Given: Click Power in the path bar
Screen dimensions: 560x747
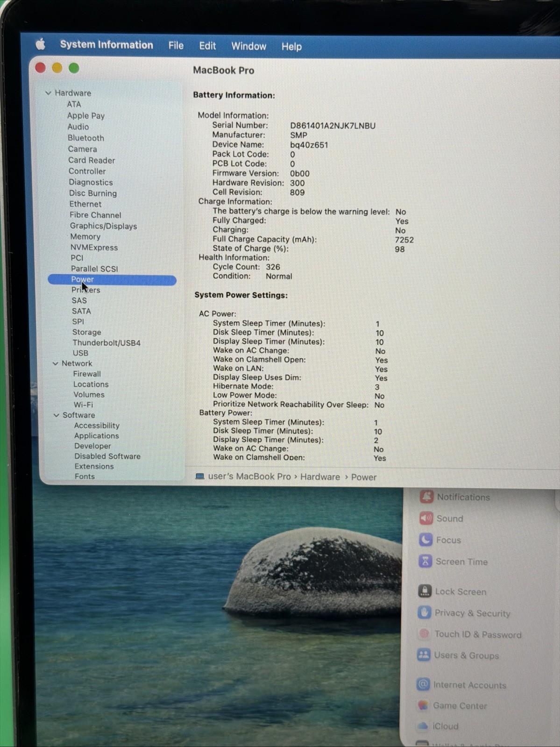Looking at the screenshot, I should (x=363, y=477).
